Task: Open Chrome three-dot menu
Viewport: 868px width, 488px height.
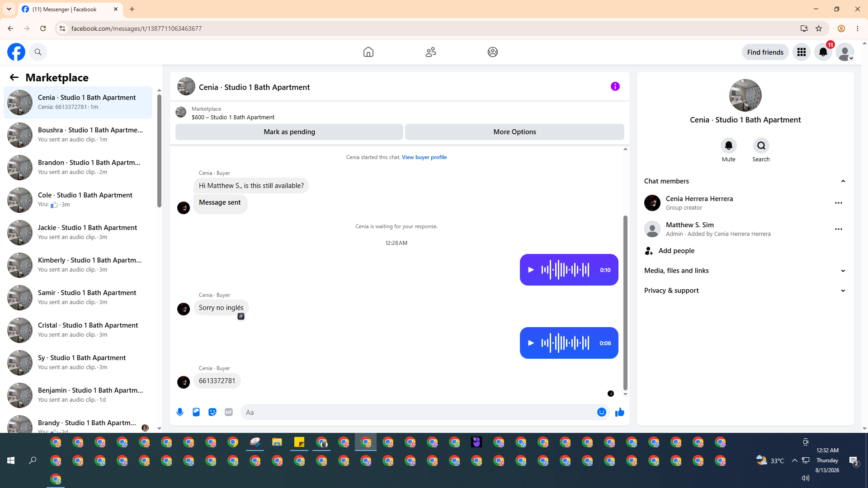Action: click(858, 28)
